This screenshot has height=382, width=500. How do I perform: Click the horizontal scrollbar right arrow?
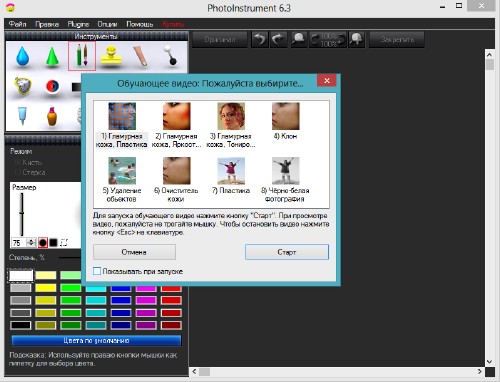click(x=480, y=371)
